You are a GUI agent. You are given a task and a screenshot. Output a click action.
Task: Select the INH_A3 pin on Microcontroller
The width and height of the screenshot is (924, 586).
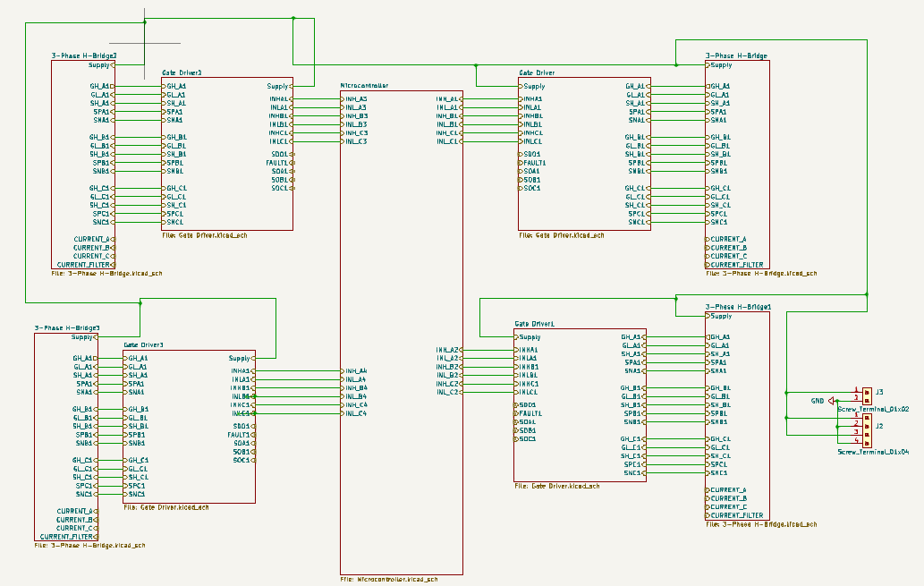(353, 99)
